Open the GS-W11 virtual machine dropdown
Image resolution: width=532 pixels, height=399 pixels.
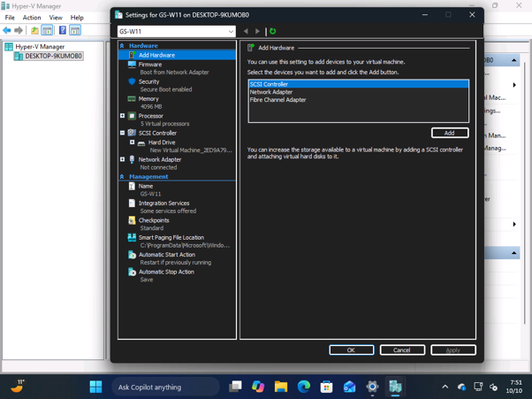coord(177,31)
